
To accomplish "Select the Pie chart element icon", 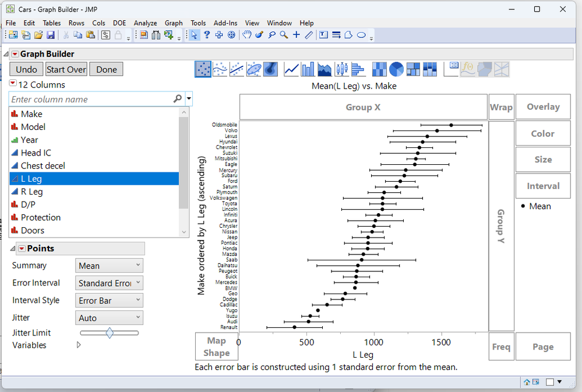I will [396, 69].
